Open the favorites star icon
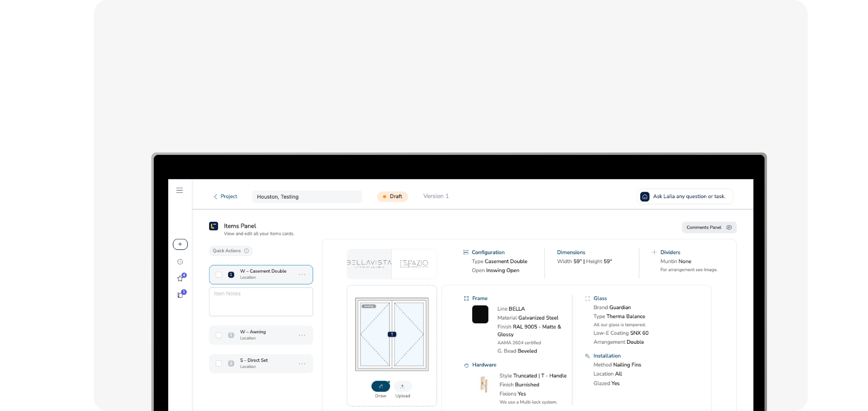This screenshot has width=868, height=411. (x=180, y=278)
